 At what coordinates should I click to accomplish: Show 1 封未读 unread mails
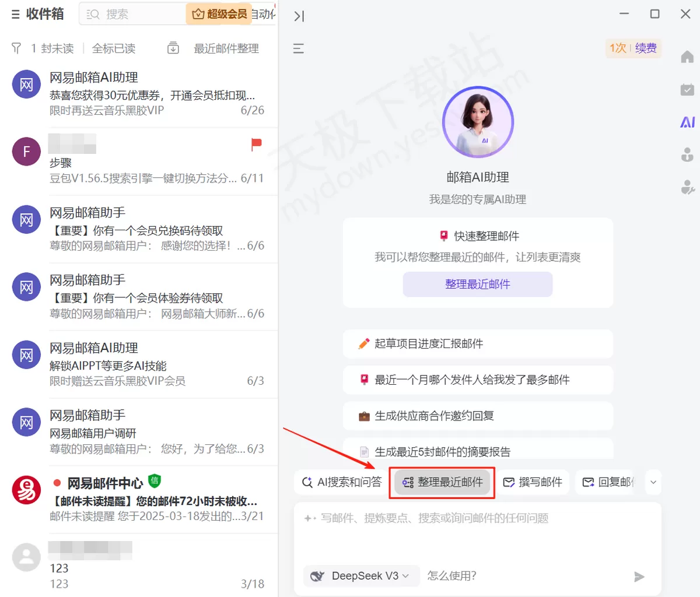[52, 48]
